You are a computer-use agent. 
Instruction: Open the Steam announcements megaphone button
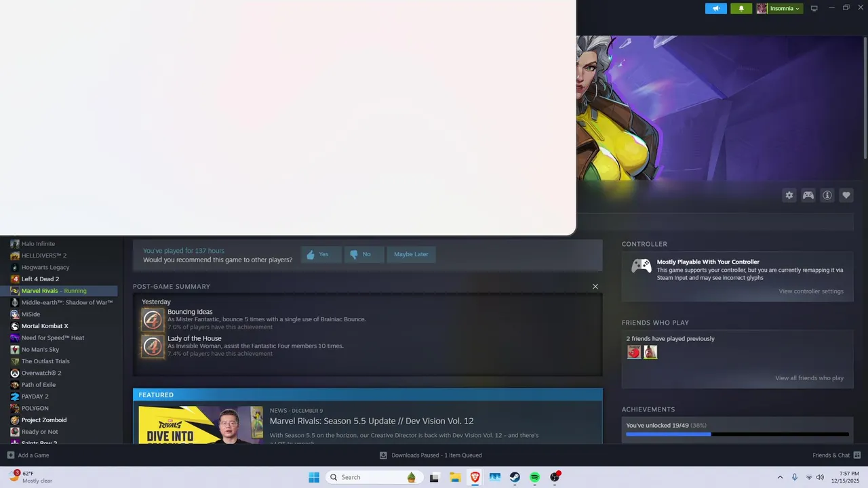click(715, 8)
